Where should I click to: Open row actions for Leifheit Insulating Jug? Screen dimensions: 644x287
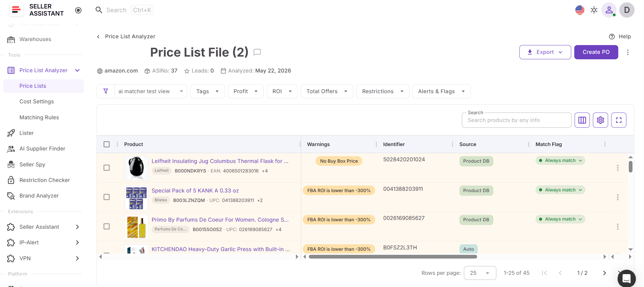(x=618, y=168)
